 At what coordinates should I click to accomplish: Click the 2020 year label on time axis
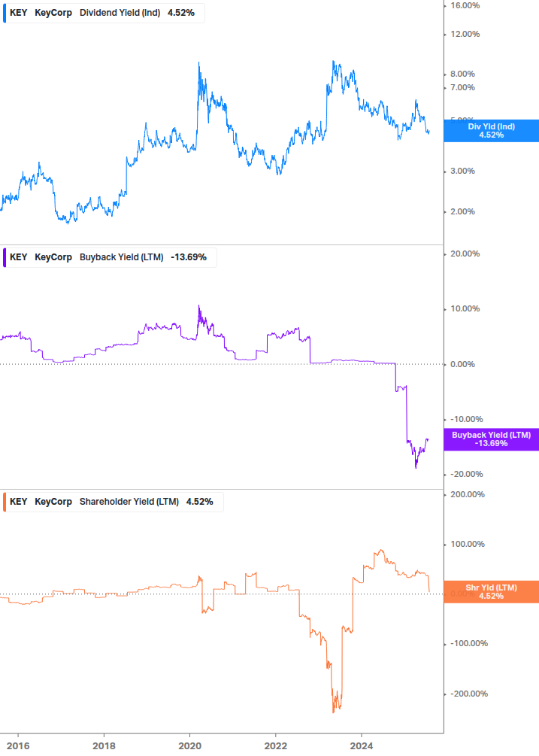pos(189,746)
